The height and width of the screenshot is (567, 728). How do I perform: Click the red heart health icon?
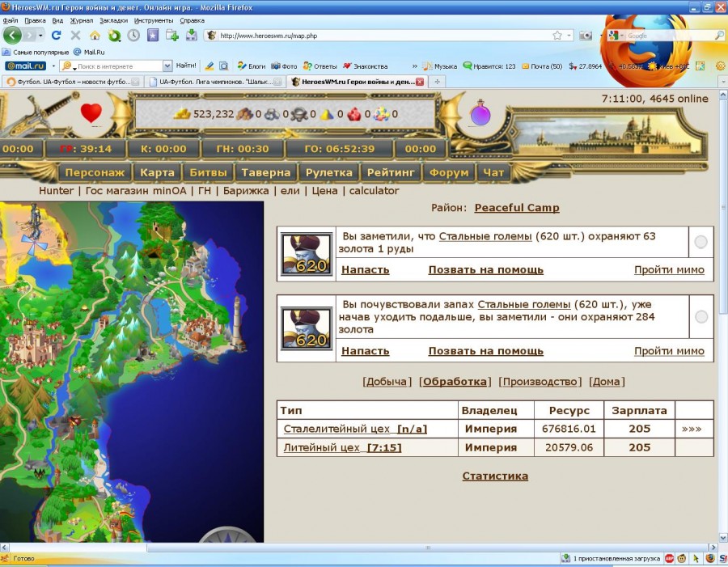point(91,113)
